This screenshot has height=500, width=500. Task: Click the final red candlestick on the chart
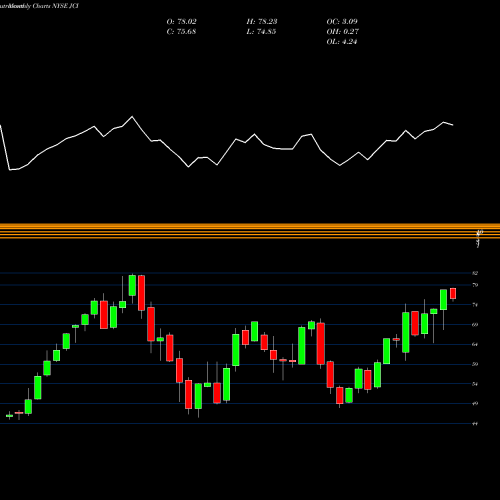pyautogui.click(x=453, y=293)
